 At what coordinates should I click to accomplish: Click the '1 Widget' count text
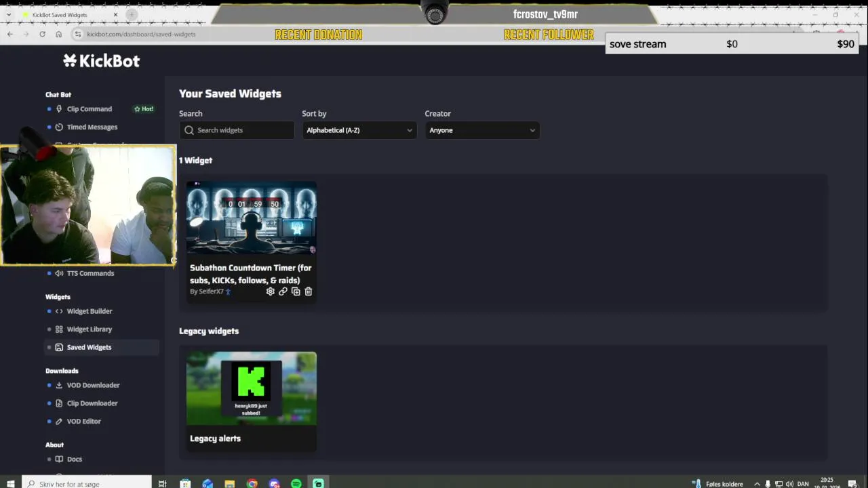tap(195, 161)
